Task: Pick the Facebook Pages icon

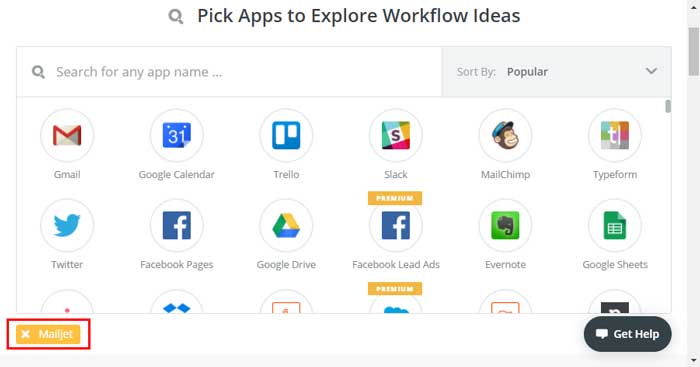Action: 177,225
